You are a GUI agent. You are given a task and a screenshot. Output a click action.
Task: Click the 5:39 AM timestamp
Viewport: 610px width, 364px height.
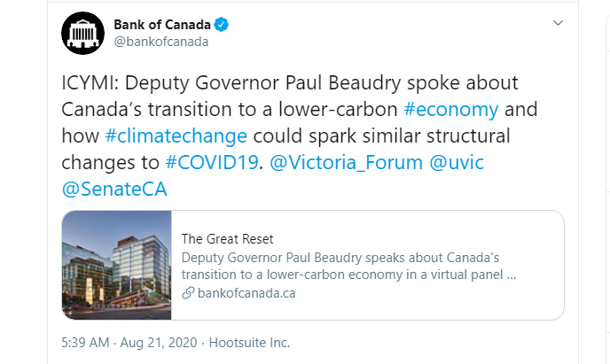point(85,343)
